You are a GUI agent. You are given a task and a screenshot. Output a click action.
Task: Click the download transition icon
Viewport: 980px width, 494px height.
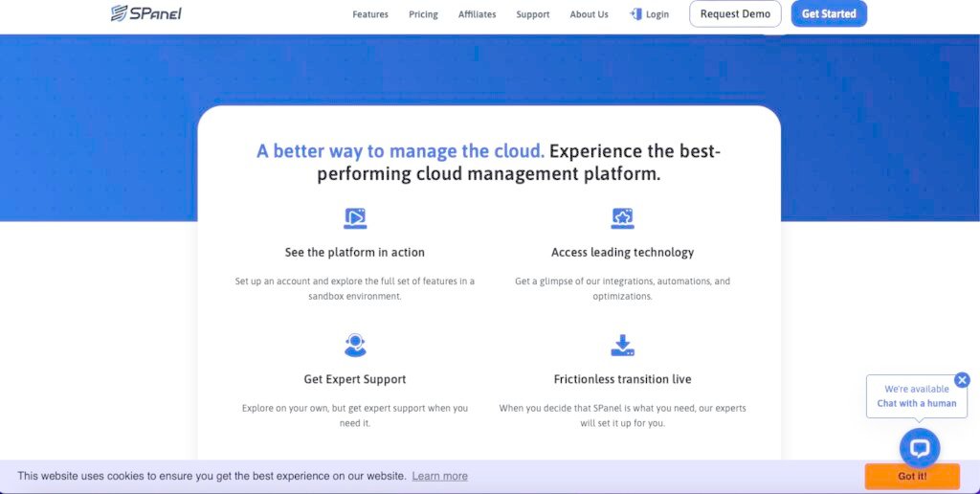622,345
